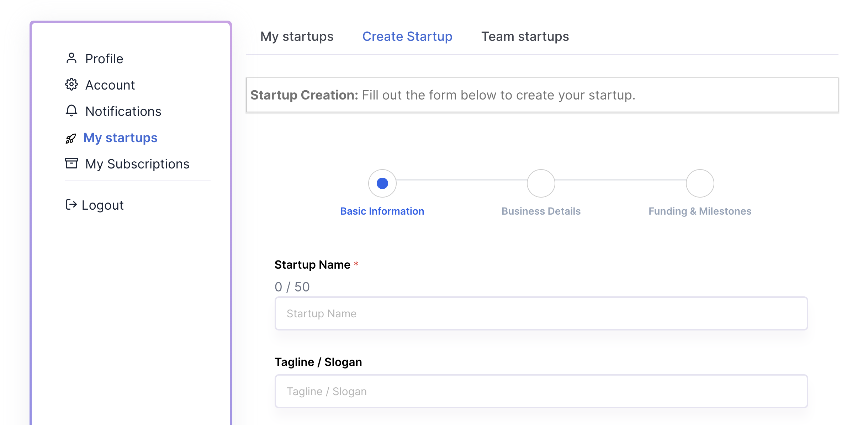Go to Account settings link
Screen dimensions: 868x425
coord(110,85)
